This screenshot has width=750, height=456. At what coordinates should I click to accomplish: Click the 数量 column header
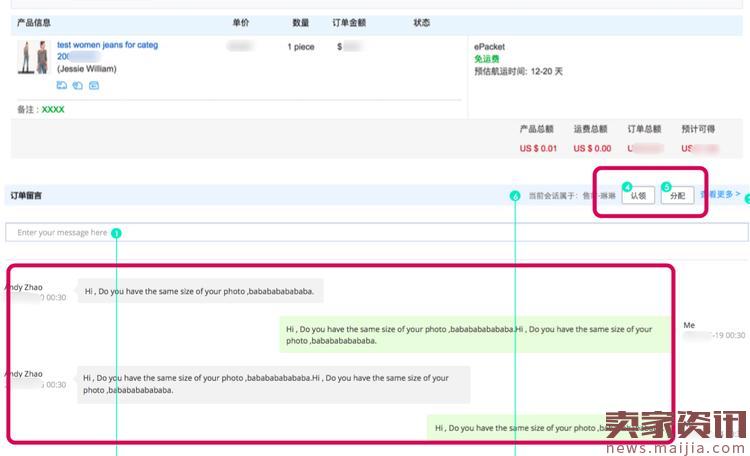point(300,22)
